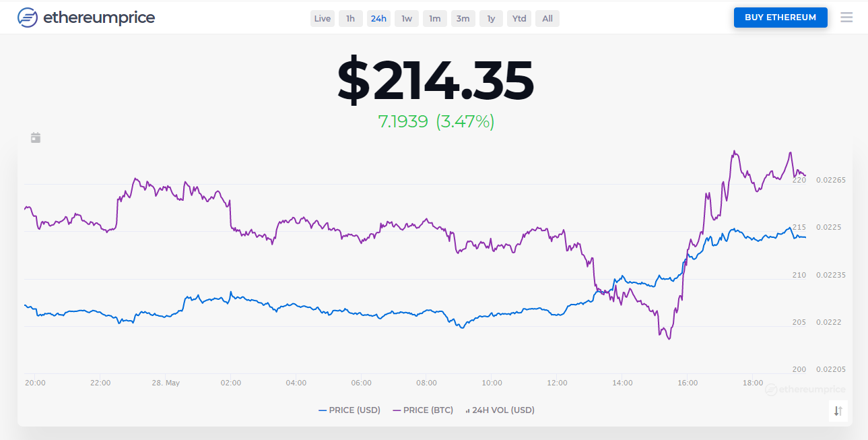868x440 pixels.
Task: Click the ethereumprice logo icon
Action: pyautogui.click(x=28, y=18)
